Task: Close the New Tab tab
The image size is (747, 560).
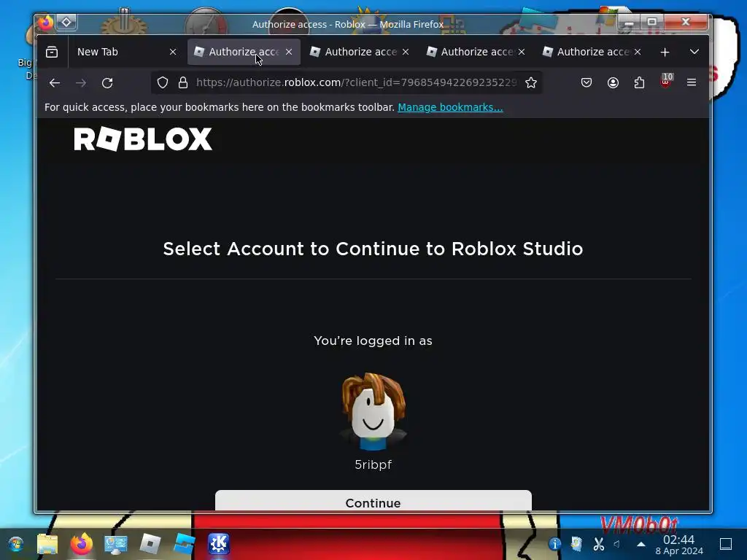Action: click(x=173, y=52)
